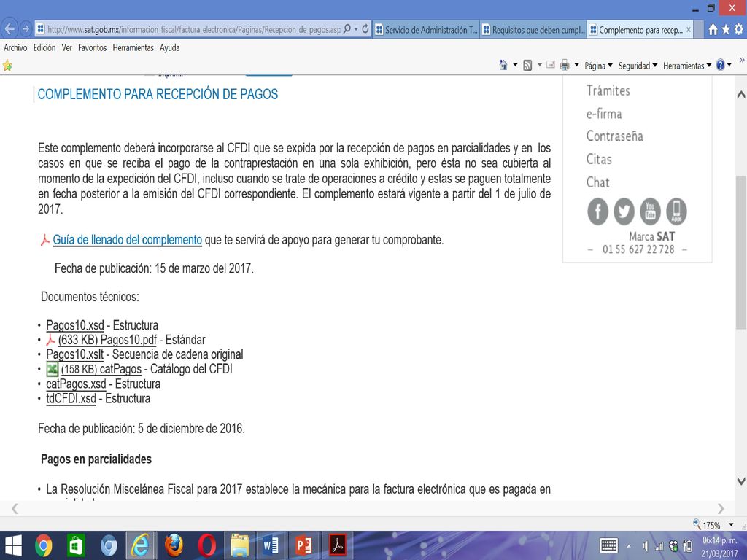
Task: Expand the Print dropdown arrow
Action: tap(576, 65)
